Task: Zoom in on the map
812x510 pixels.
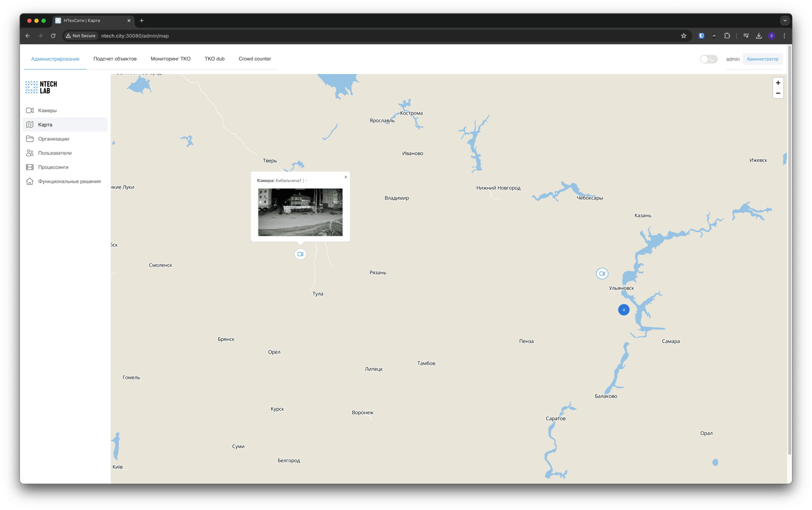Action: 778,83
